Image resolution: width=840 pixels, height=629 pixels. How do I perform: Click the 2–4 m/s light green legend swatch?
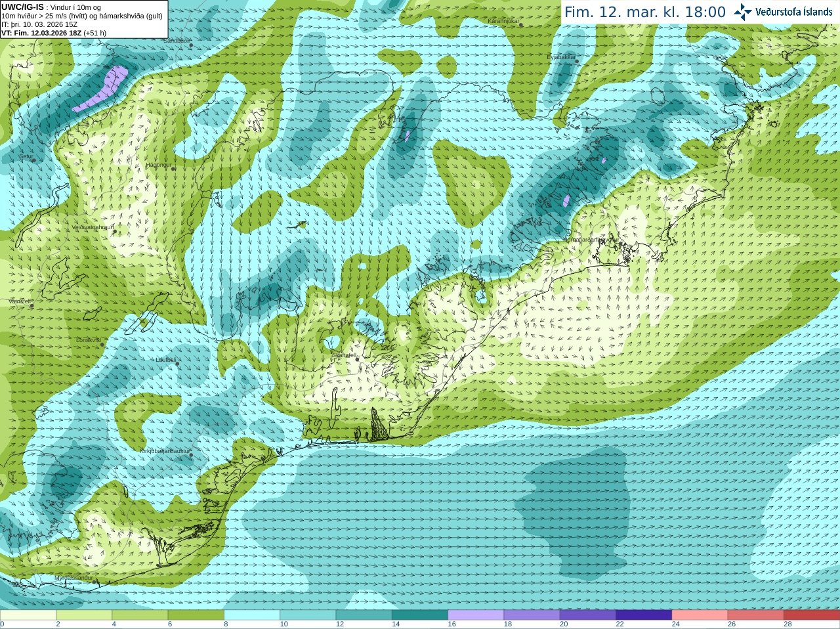point(84,615)
